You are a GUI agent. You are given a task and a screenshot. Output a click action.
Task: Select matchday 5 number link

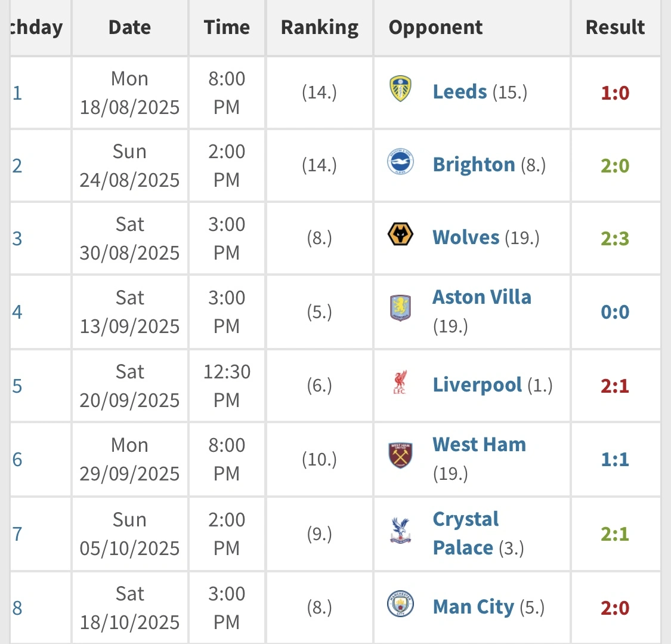click(17, 386)
